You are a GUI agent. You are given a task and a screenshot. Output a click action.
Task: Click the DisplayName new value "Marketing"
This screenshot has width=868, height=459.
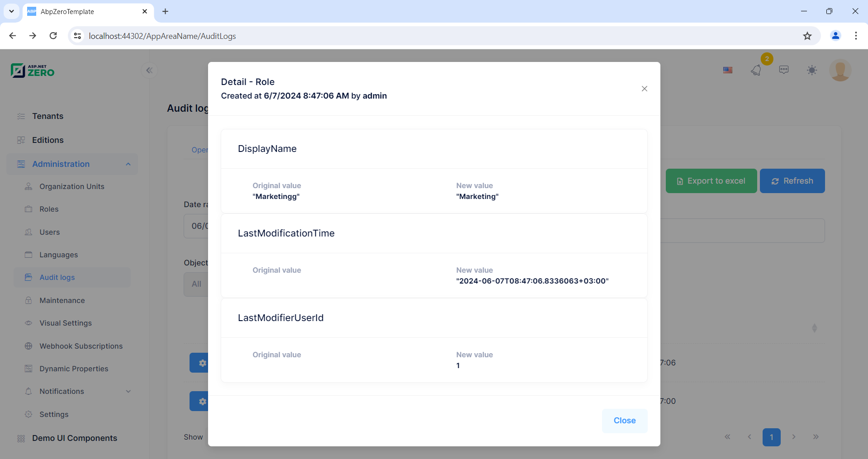477,196
